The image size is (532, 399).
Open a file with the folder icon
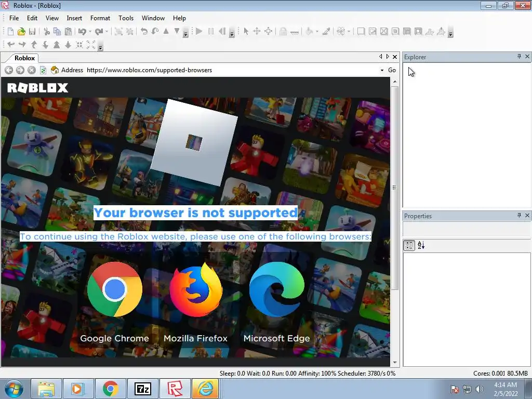[x=21, y=32]
